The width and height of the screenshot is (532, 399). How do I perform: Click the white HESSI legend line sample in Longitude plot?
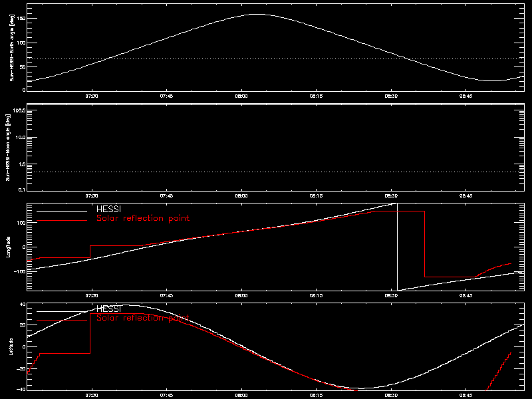tap(62, 211)
